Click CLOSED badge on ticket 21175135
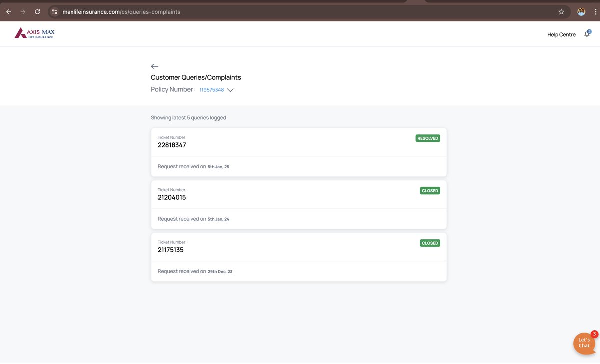The height and width of the screenshot is (364, 600). pyautogui.click(x=430, y=243)
